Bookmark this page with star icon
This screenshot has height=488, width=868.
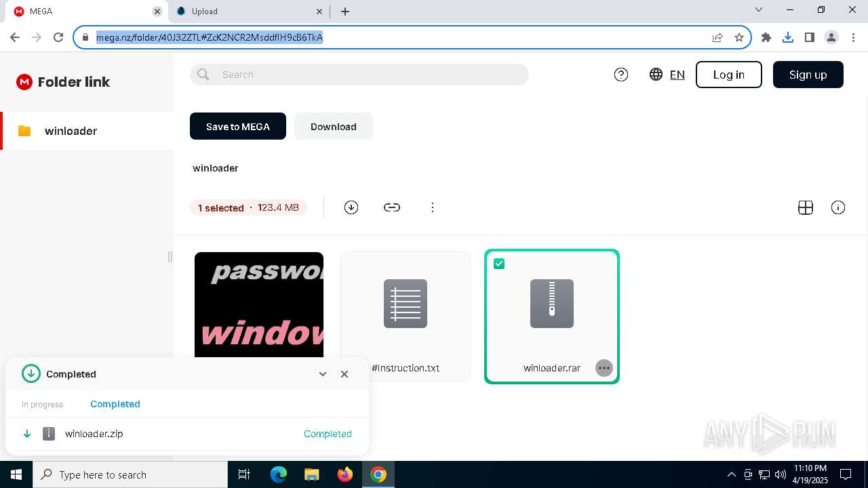tap(739, 37)
